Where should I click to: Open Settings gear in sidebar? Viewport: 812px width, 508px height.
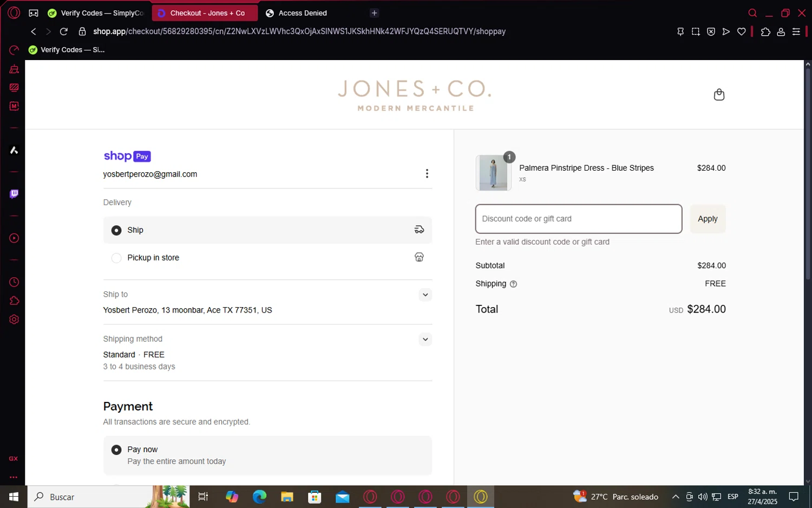click(x=14, y=320)
